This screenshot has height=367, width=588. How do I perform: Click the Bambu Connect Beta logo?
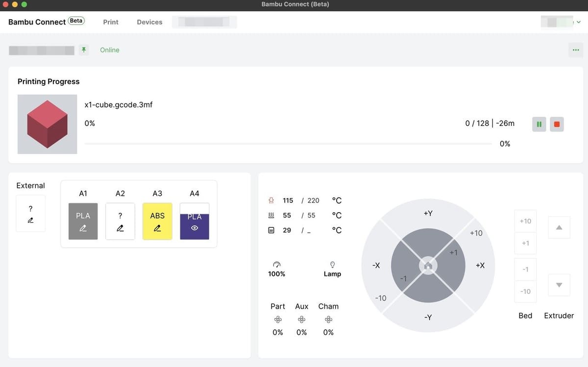(47, 22)
